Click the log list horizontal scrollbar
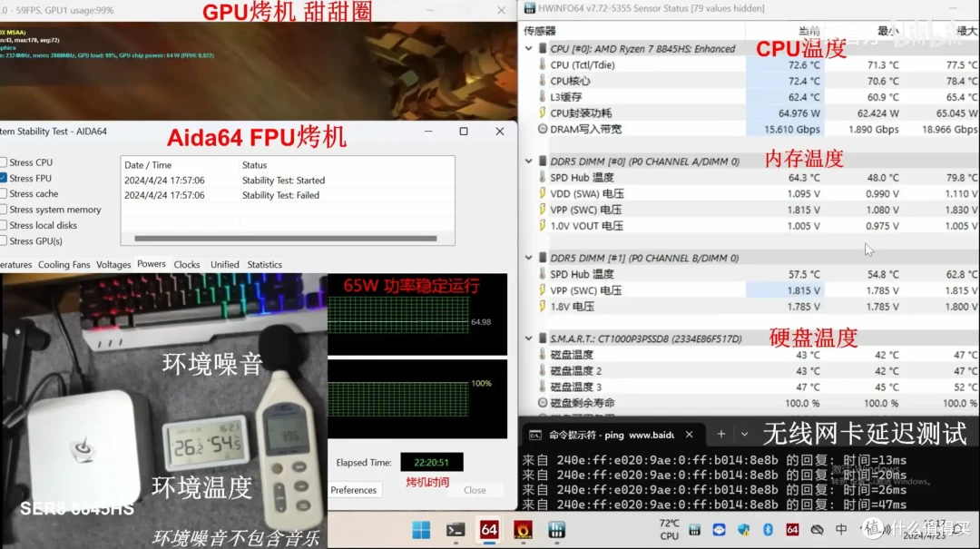 point(286,239)
